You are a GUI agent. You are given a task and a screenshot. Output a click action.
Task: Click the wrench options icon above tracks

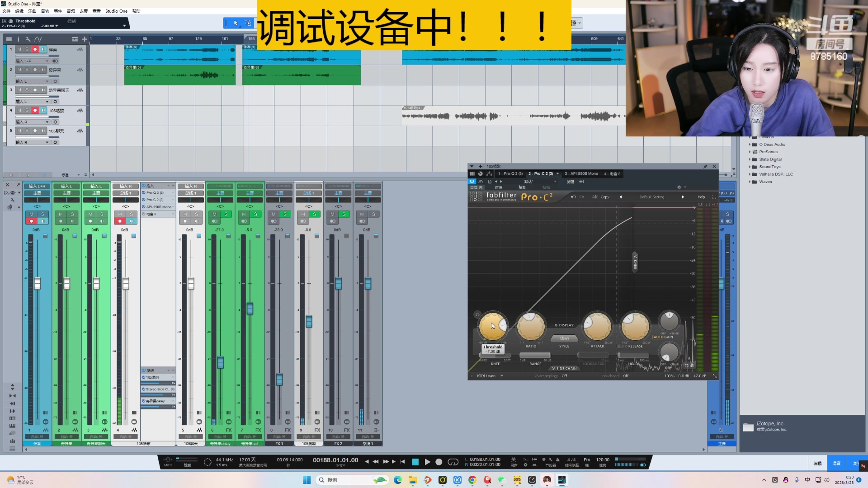pos(28,39)
